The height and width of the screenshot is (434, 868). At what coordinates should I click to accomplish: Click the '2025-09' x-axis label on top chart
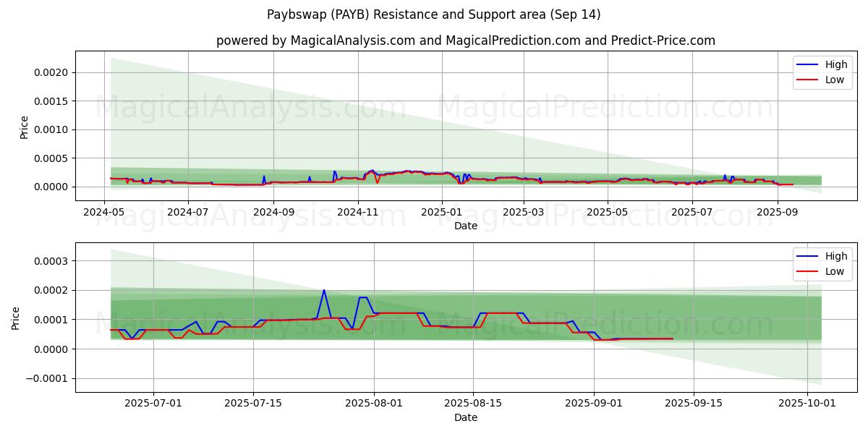pyautogui.click(x=777, y=213)
